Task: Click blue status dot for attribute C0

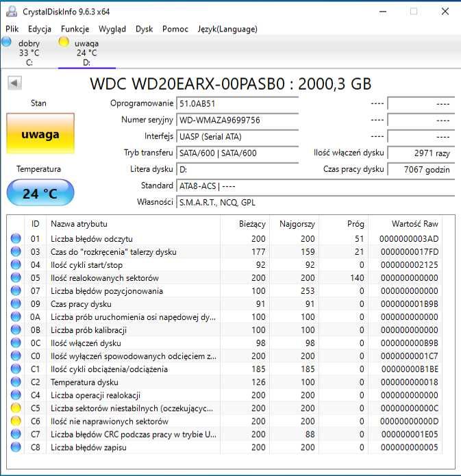Action: coord(16,356)
